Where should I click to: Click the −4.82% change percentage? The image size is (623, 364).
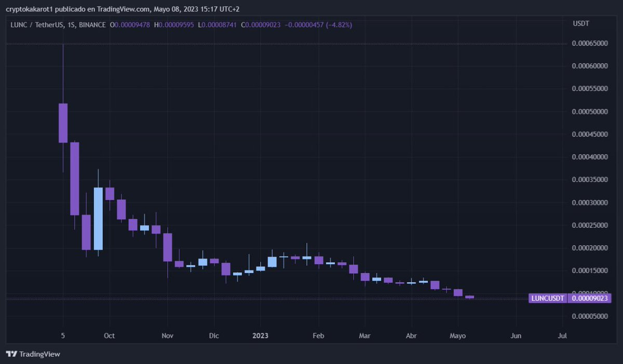[x=338, y=24]
